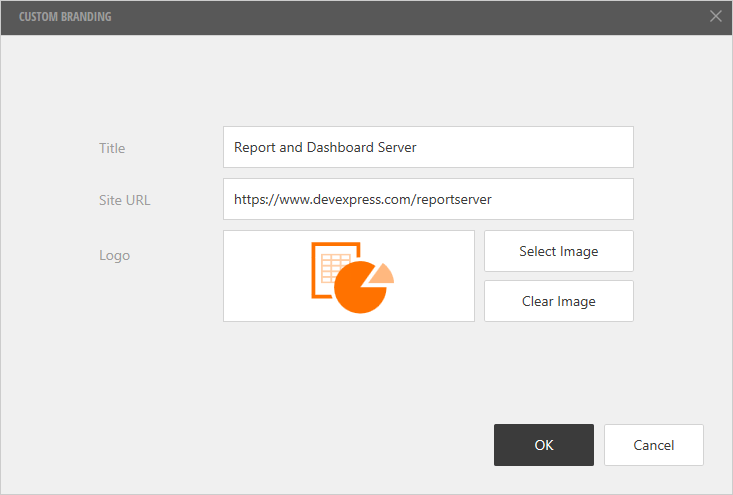Click the CUSTOM BRANDING header text

point(65,17)
